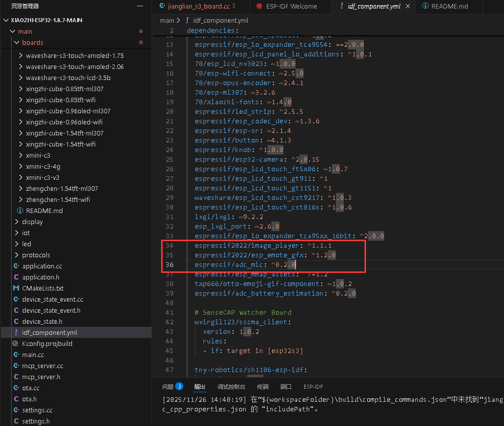Viewport: 504px width, 426px height.
Task: Open the 输出 (Output) panel tab
Action: point(199,386)
